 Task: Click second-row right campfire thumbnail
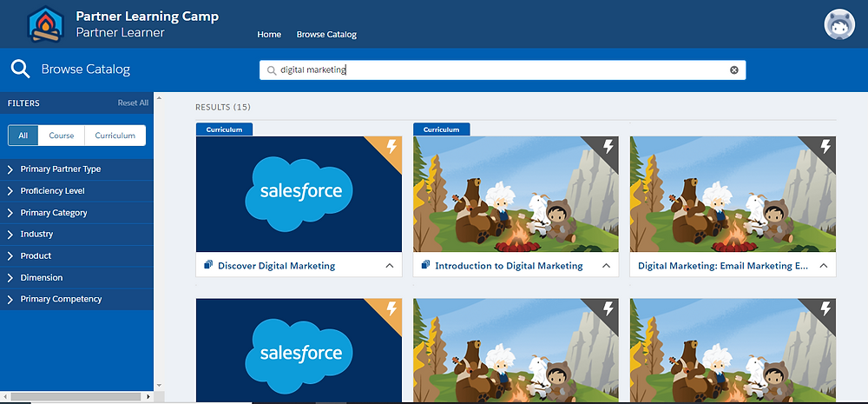[x=733, y=350]
